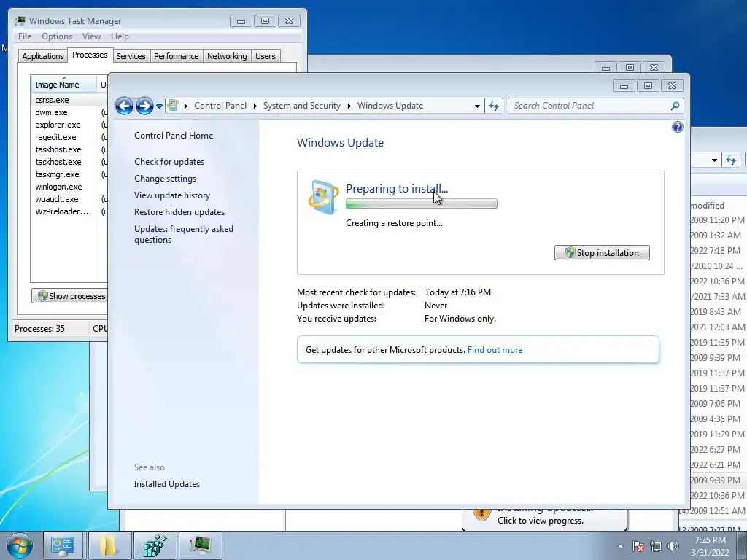Click the Windows Update shield icon
This screenshot has height=560, width=747.
pyautogui.click(x=323, y=197)
